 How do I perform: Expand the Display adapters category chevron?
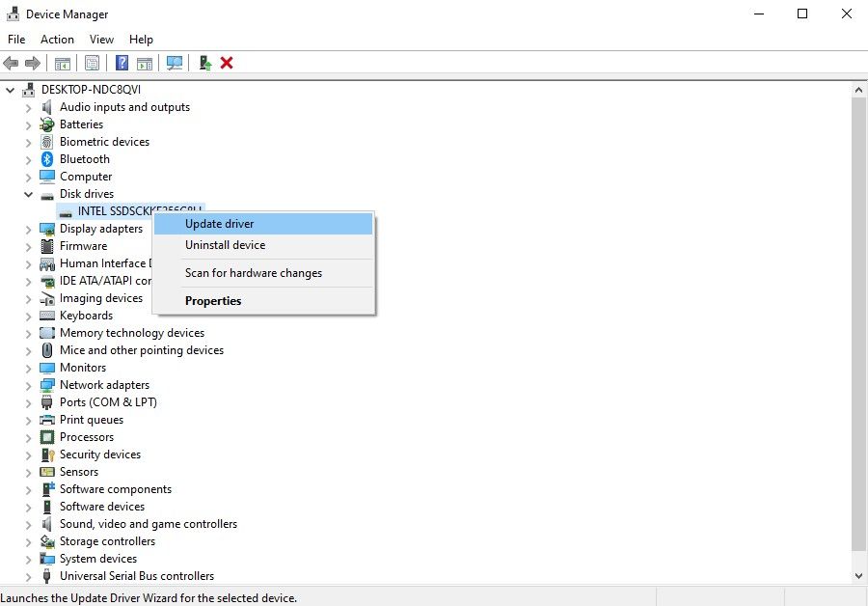(x=28, y=229)
